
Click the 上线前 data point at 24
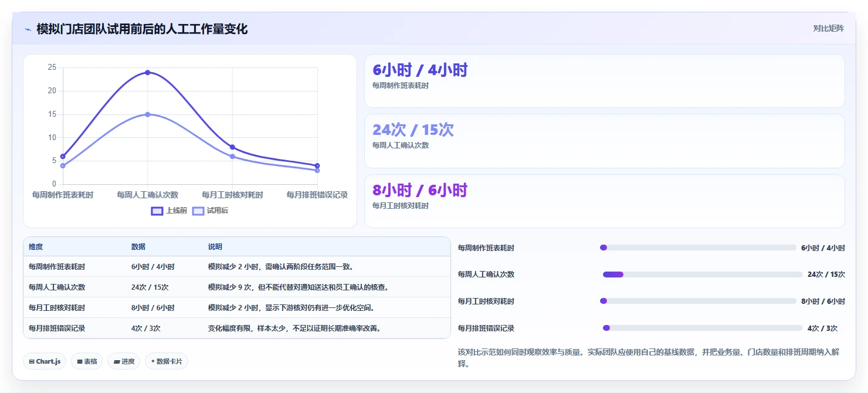pos(148,73)
